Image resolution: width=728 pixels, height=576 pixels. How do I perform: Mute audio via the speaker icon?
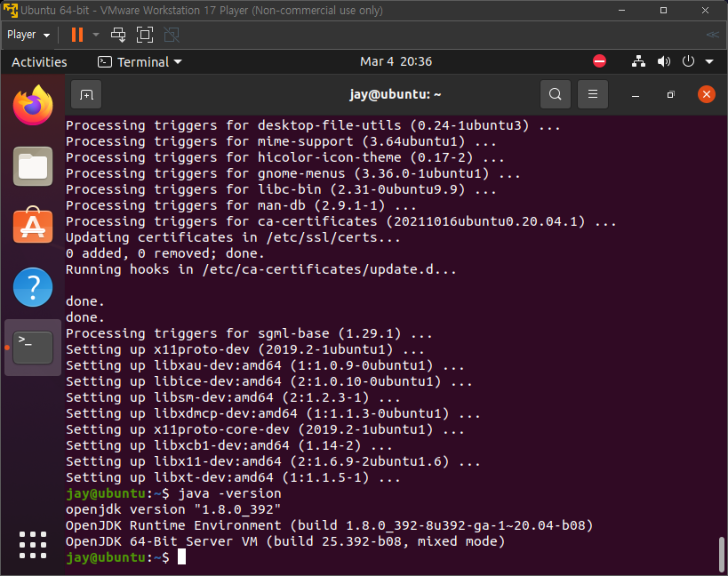pos(663,61)
